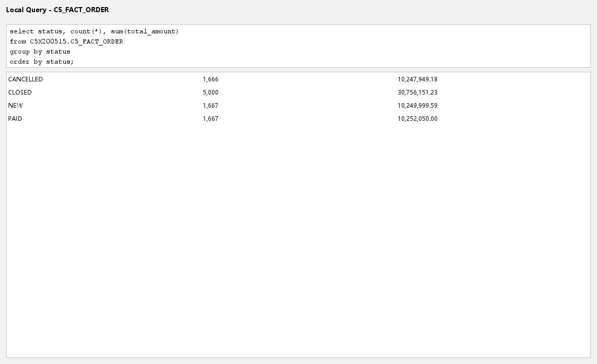Click the Local Query - C5_FACT_ORDER title
Viewport: 597px width, 364px height.
[58, 10]
